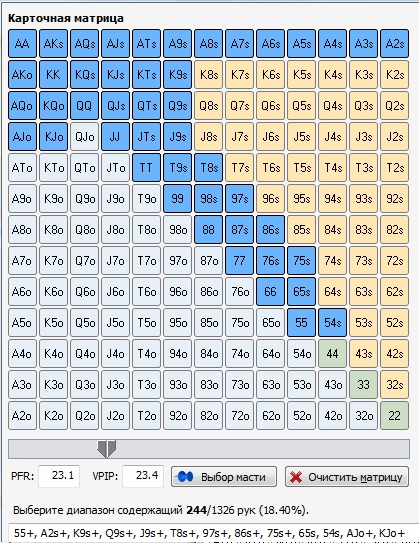Deselect the J9s hand cell

coord(177,136)
